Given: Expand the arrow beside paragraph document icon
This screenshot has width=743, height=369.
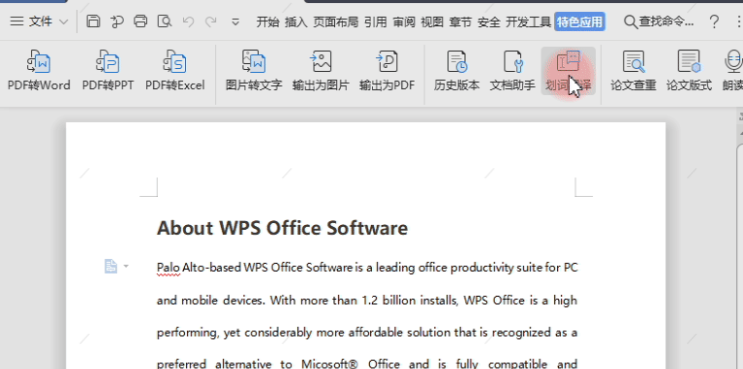Looking at the screenshot, I should [x=126, y=266].
